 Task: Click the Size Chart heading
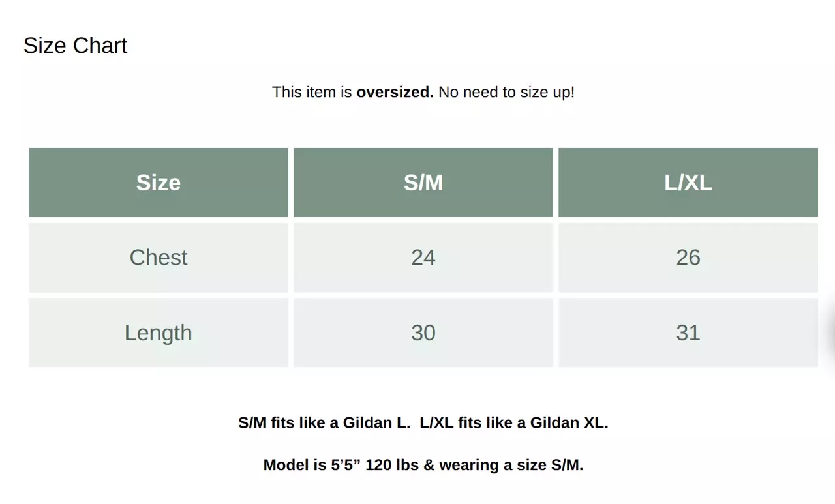point(75,46)
